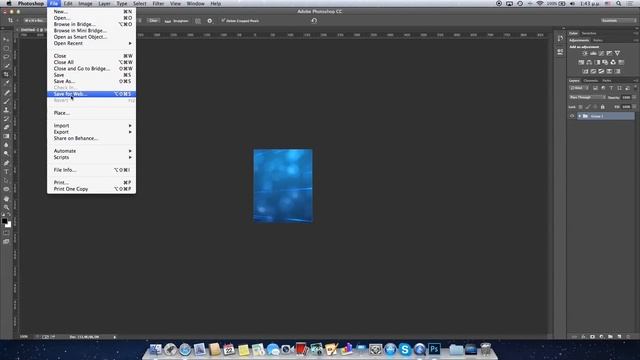The image size is (640, 360).
Task: Expand the Scripts submenu
Action: [x=91, y=157]
